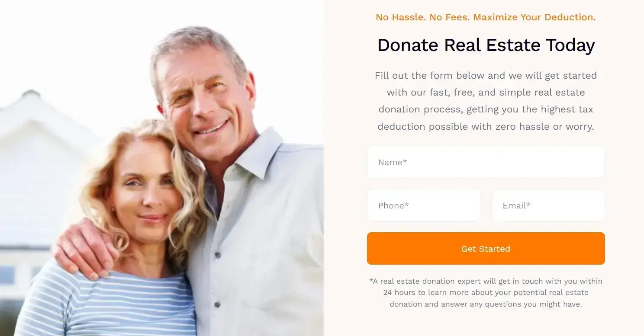Select the Email* input box

pyautogui.click(x=548, y=205)
